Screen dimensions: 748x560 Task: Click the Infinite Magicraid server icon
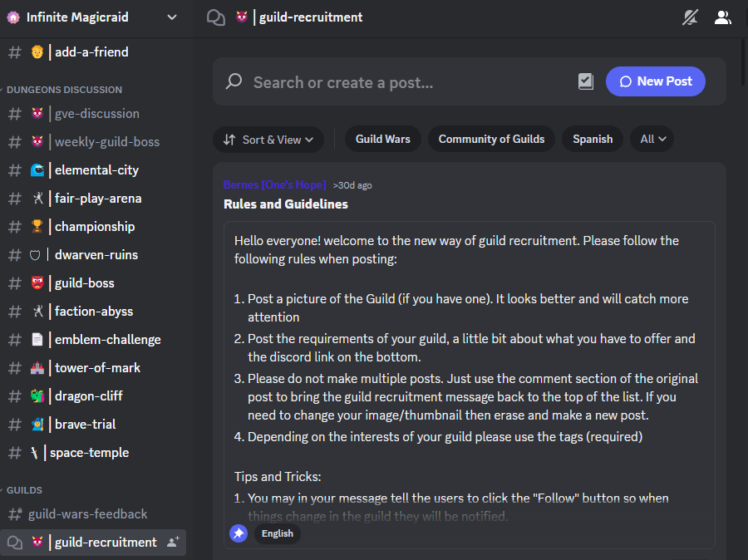[13, 17]
